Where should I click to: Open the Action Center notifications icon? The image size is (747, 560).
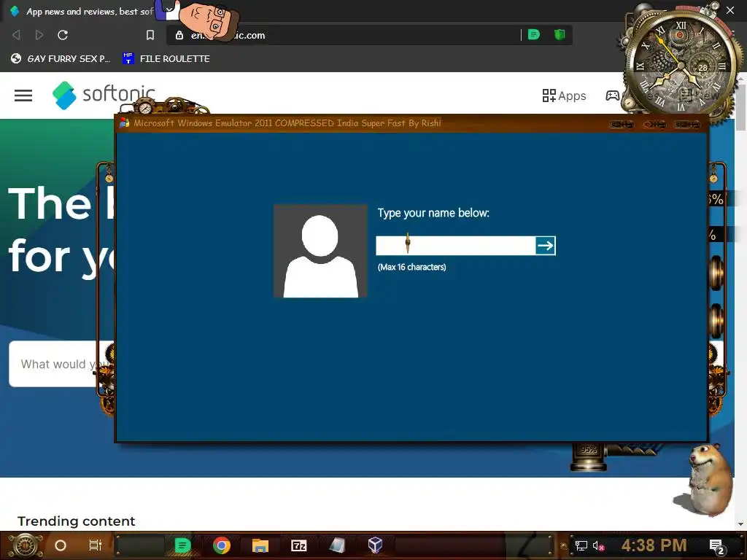(x=717, y=546)
